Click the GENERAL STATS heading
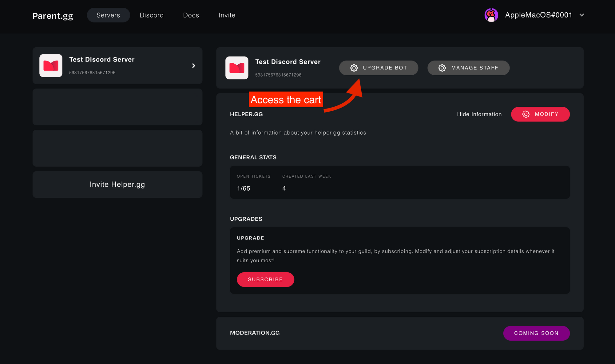 (253, 157)
